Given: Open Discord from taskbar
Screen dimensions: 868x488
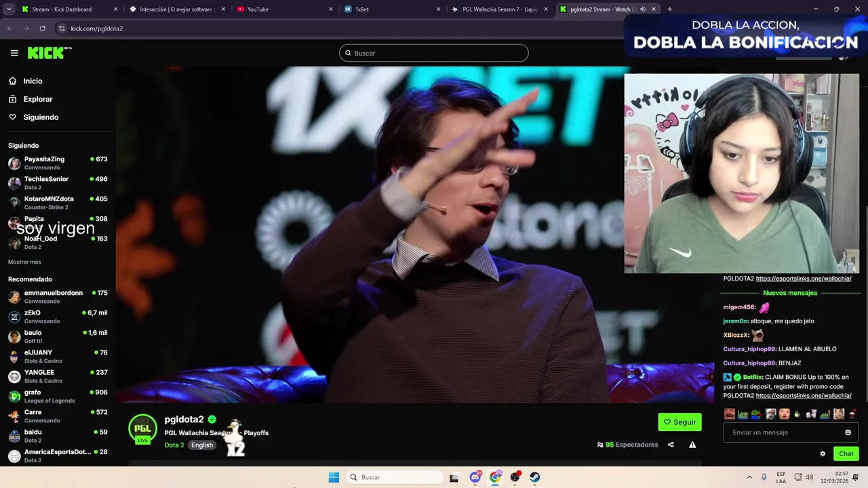Looking at the screenshot, I should coord(475,477).
